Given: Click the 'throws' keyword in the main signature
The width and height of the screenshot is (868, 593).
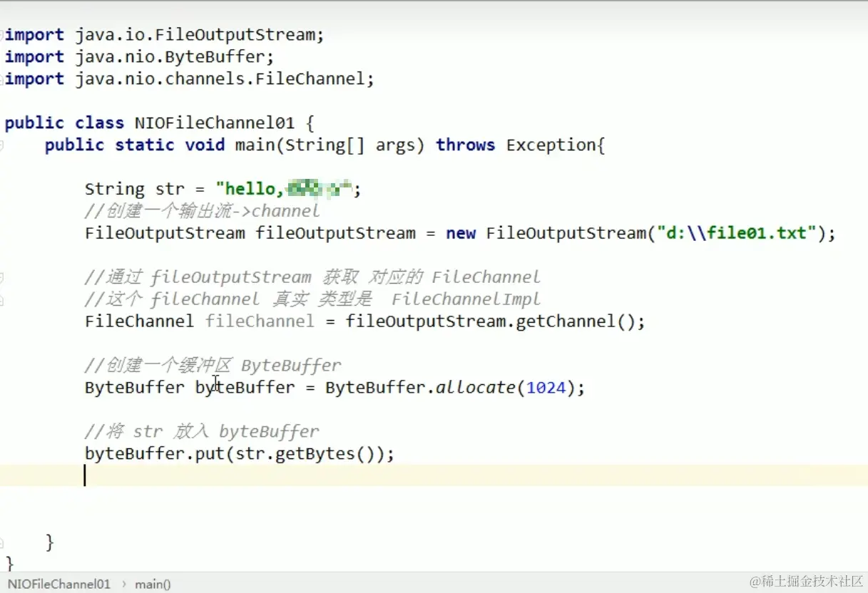Looking at the screenshot, I should pyautogui.click(x=466, y=145).
